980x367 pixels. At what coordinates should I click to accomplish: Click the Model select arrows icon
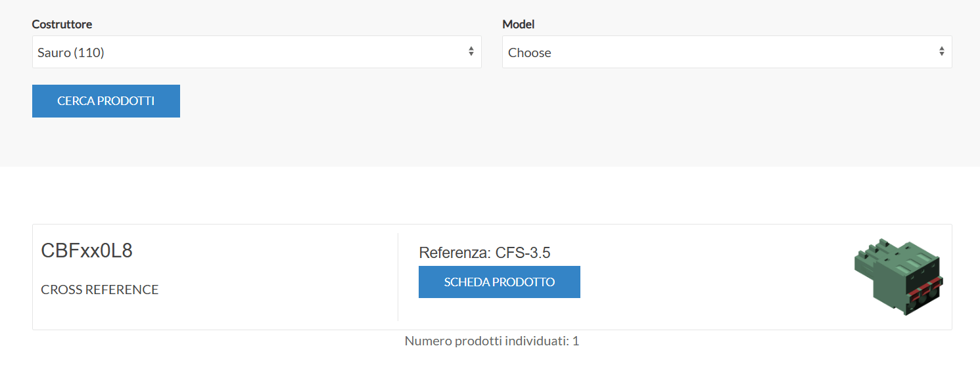(942, 52)
